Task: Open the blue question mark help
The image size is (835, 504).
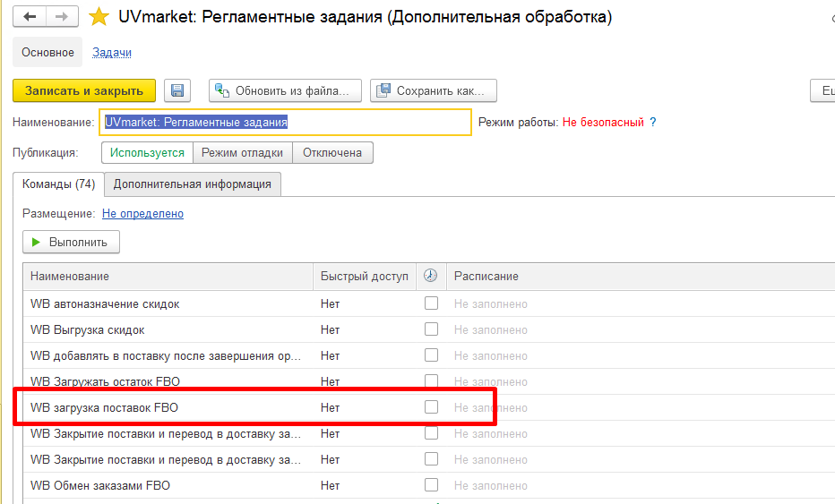Action: (653, 123)
